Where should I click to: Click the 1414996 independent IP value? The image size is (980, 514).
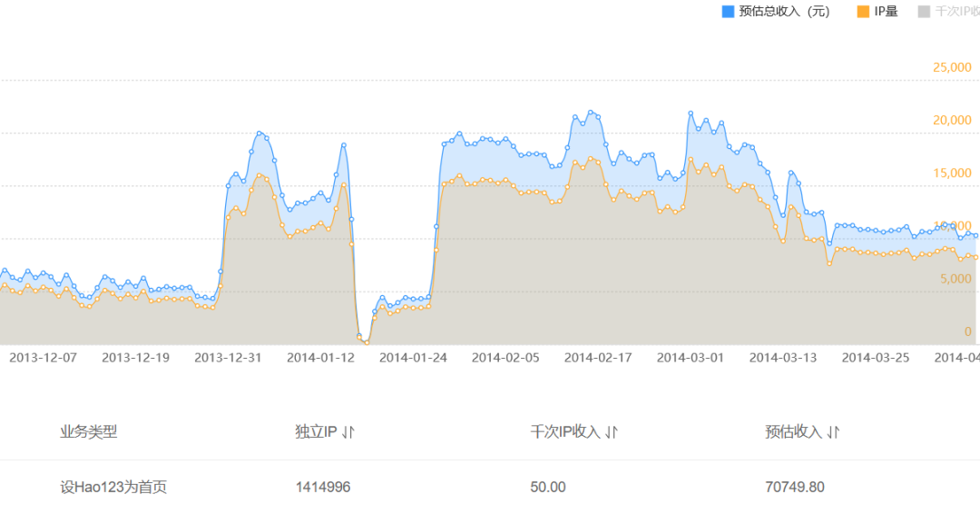pyautogui.click(x=322, y=487)
